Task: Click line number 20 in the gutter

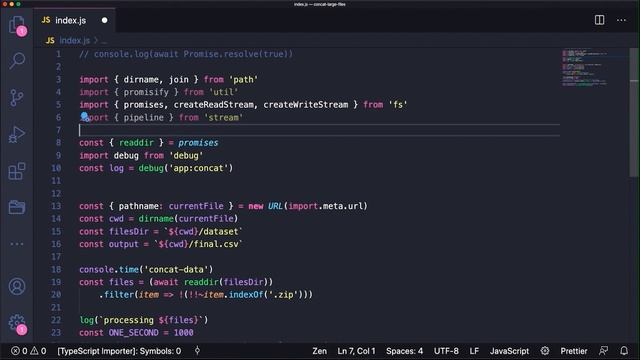Action: coord(56,295)
